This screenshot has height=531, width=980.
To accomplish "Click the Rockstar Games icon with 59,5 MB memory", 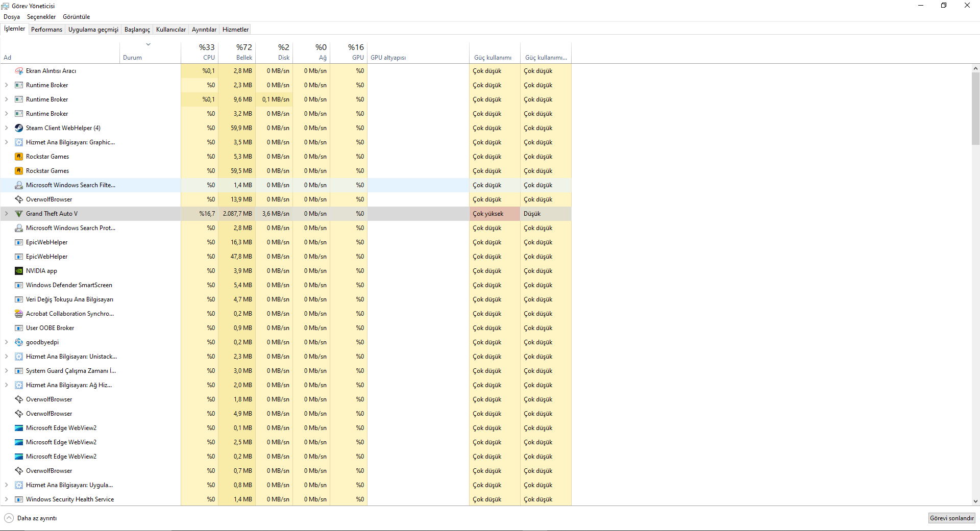I will (x=19, y=171).
